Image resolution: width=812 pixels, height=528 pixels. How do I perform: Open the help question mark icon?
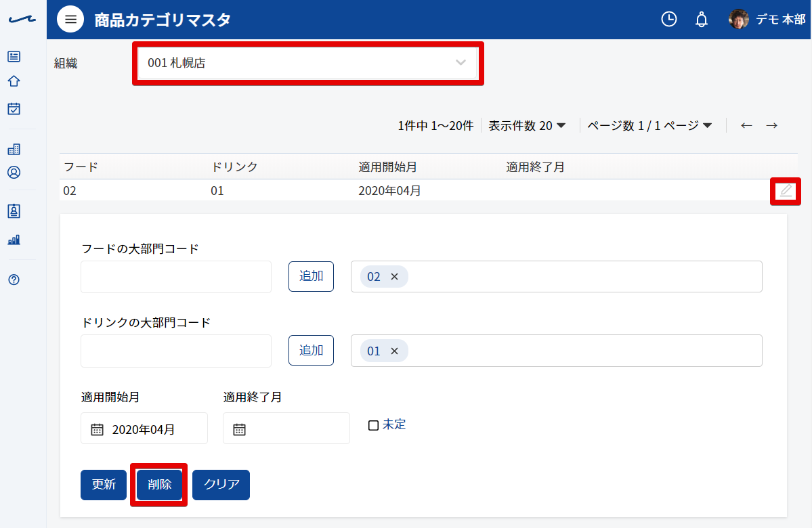pyautogui.click(x=14, y=280)
